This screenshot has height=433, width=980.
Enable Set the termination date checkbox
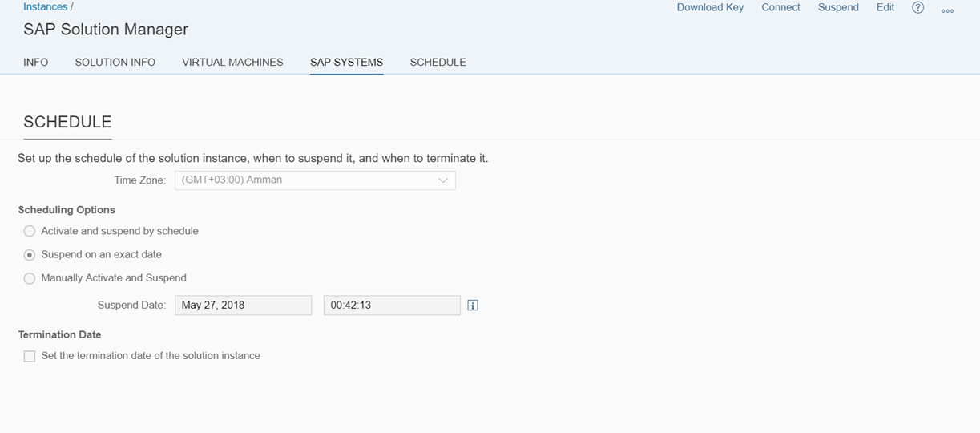[30, 356]
